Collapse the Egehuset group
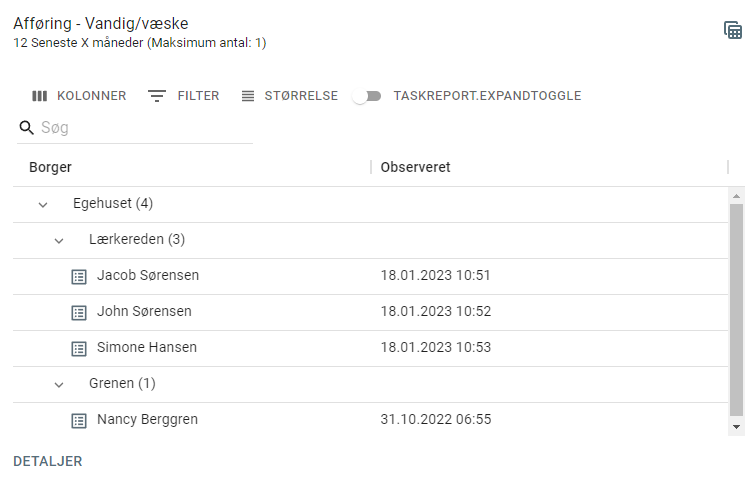 point(43,205)
